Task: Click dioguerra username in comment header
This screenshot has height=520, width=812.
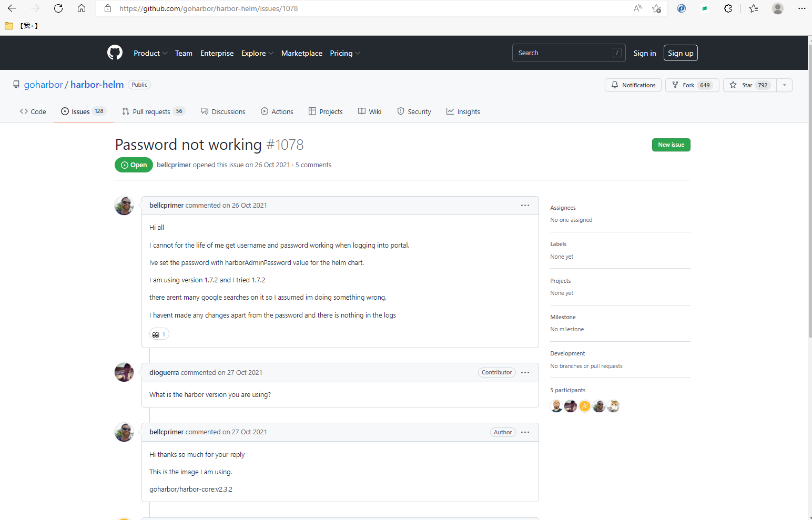Action: (x=164, y=372)
